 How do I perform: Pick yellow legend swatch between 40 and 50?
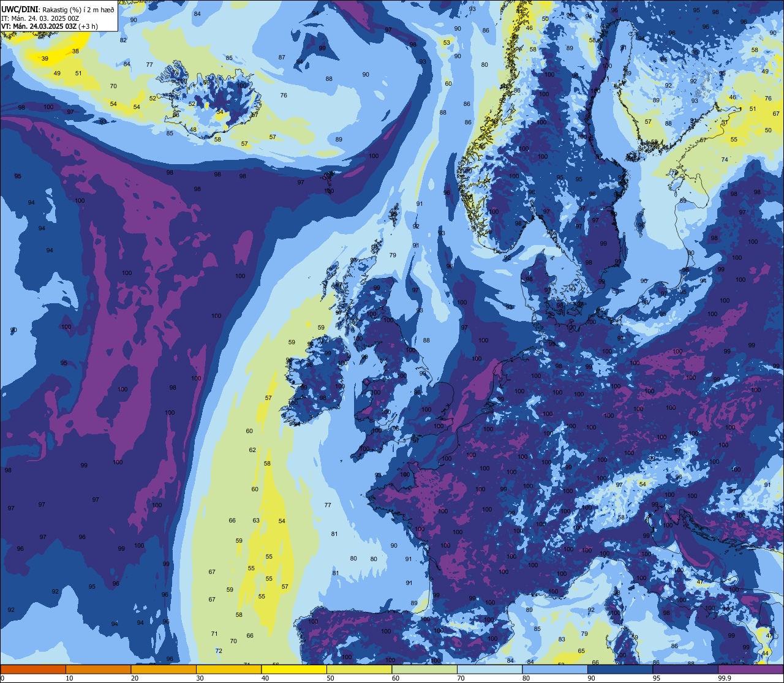tap(294, 670)
